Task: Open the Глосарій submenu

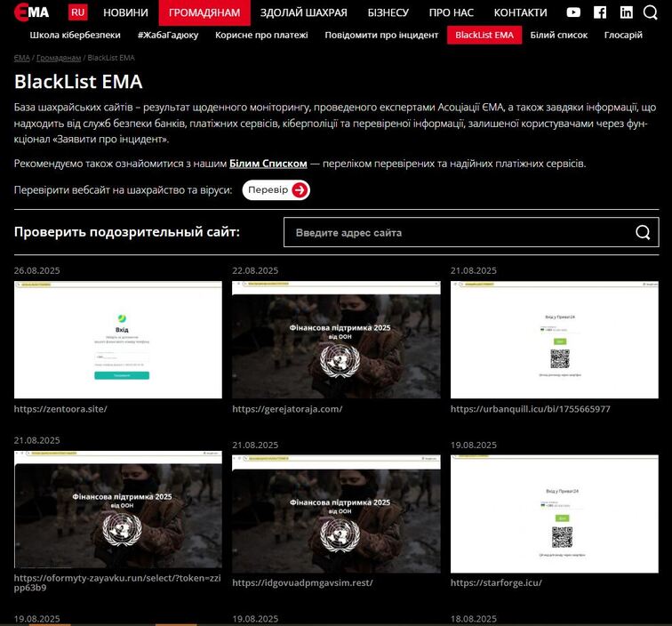Action: 623,36
